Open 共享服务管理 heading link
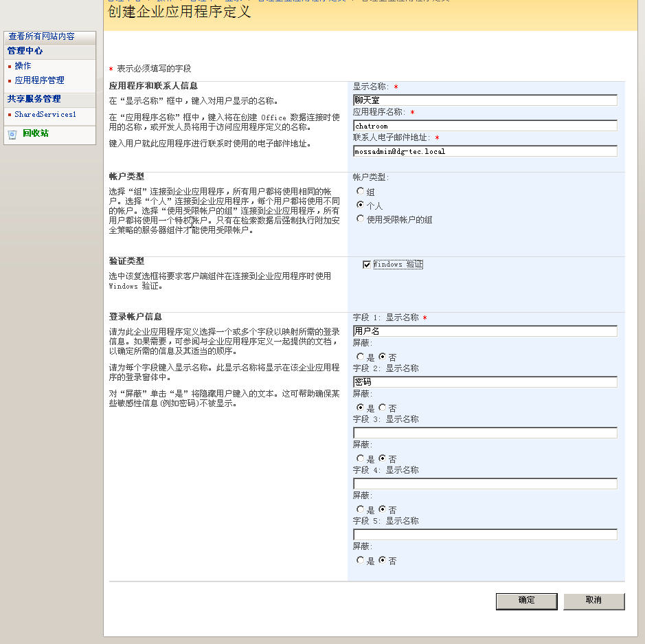This screenshot has width=645, height=644. (x=34, y=99)
